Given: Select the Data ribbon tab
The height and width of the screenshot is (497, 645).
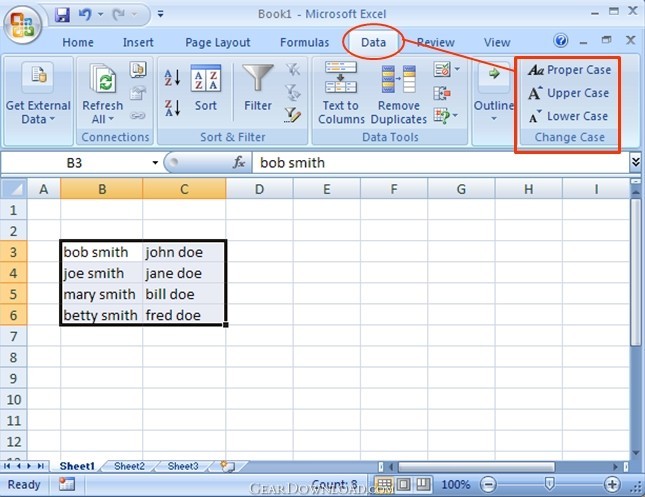Looking at the screenshot, I should tap(373, 42).
